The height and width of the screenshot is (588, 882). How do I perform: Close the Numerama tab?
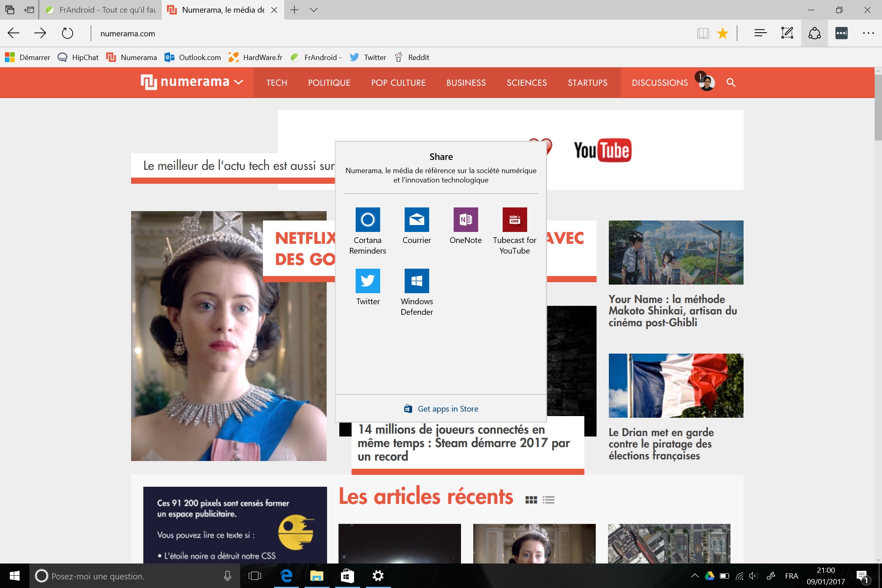(x=274, y=10)
